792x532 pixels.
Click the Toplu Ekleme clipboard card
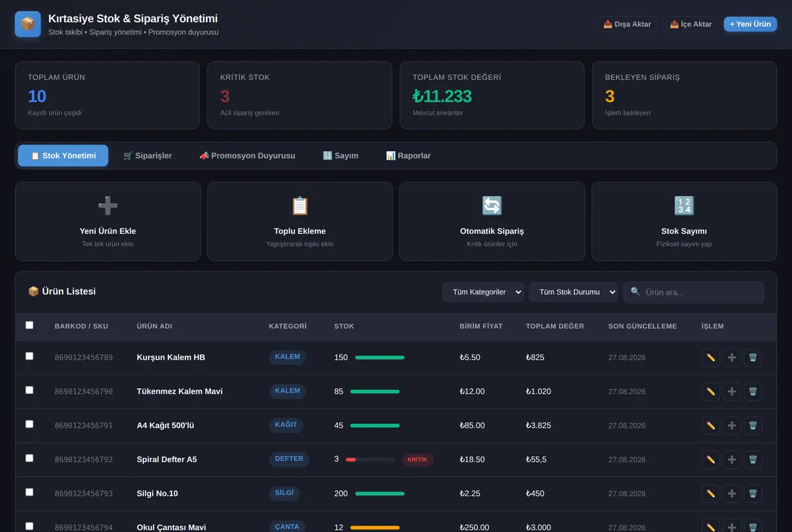click(300, 222)
